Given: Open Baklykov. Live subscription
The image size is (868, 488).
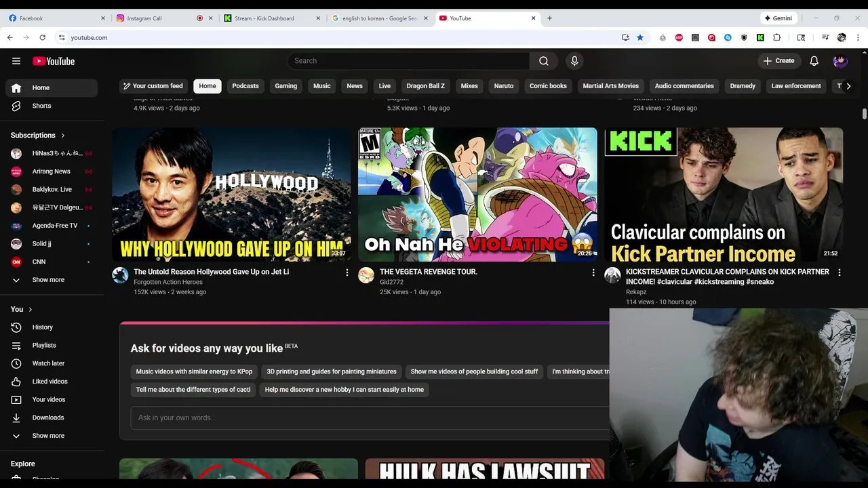Looking at the screenshot, I should pos(52,189).
